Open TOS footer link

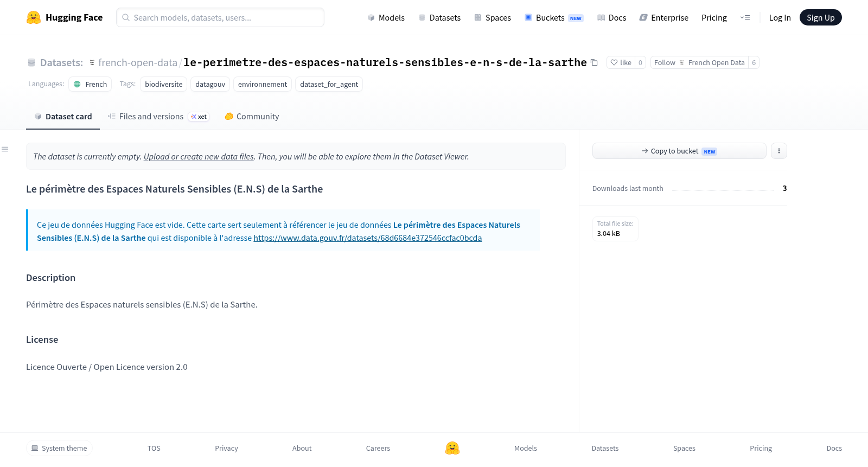154,448
